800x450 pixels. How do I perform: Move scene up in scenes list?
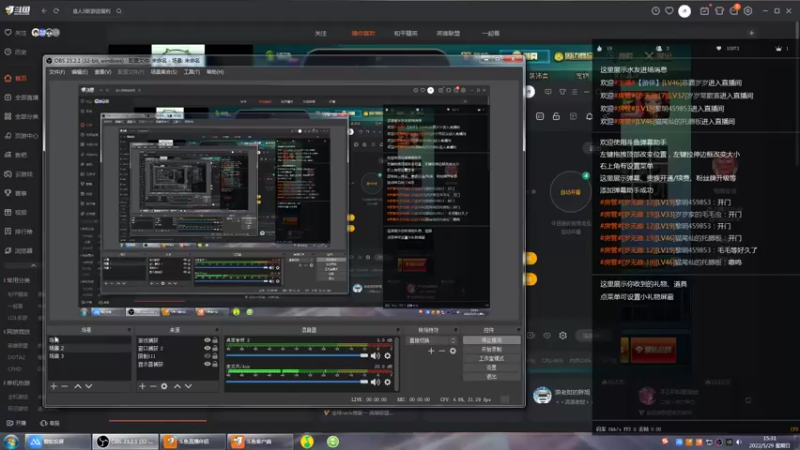pyautogui.click(x=78, y=386)
